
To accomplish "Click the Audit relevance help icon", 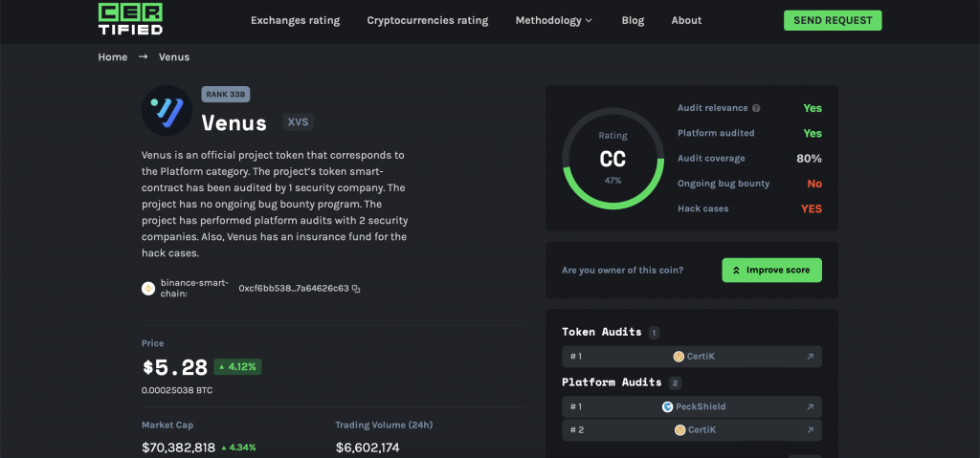I will click(756, 108).
